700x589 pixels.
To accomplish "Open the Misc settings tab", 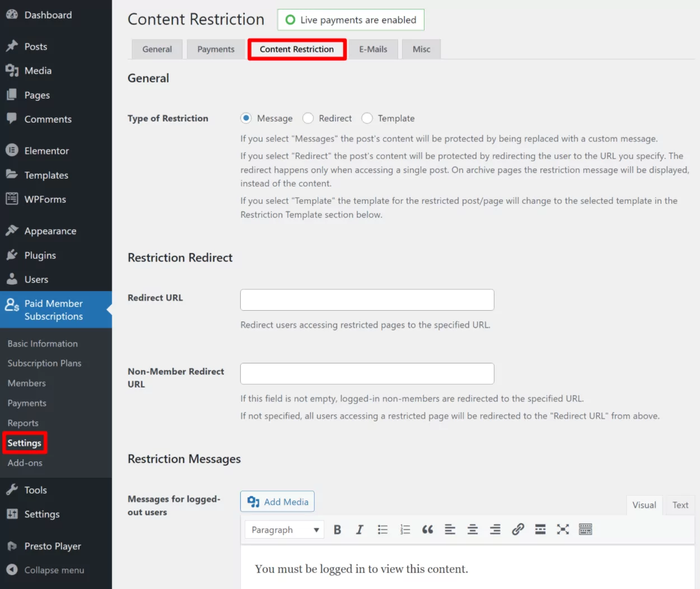I will pos(421,49).
